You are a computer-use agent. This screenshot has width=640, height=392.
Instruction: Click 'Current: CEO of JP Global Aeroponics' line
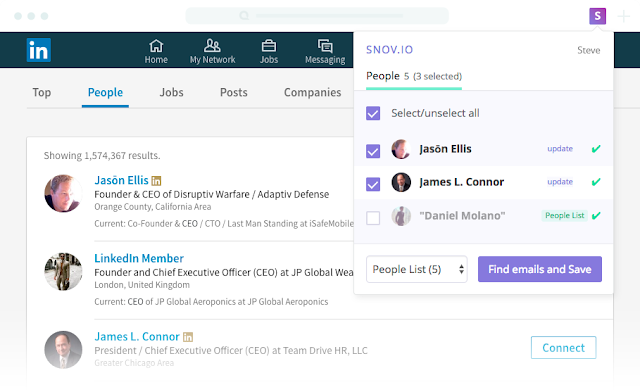tap(211, 302)
